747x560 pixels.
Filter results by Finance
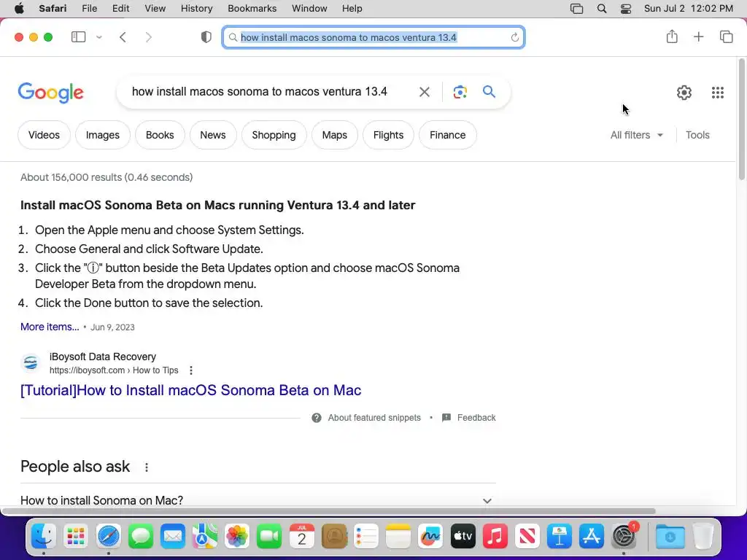pos(447,135)
